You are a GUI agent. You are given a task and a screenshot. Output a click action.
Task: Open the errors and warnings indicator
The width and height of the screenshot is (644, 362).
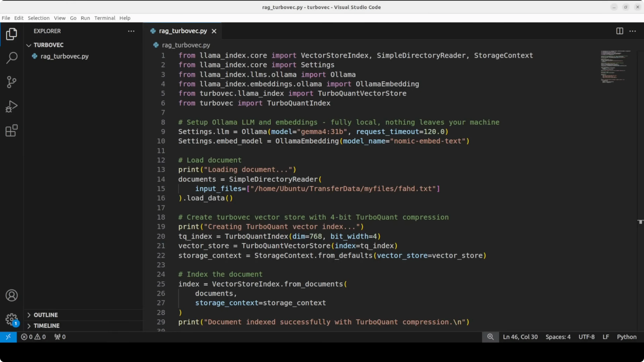[x=33, y=337]
